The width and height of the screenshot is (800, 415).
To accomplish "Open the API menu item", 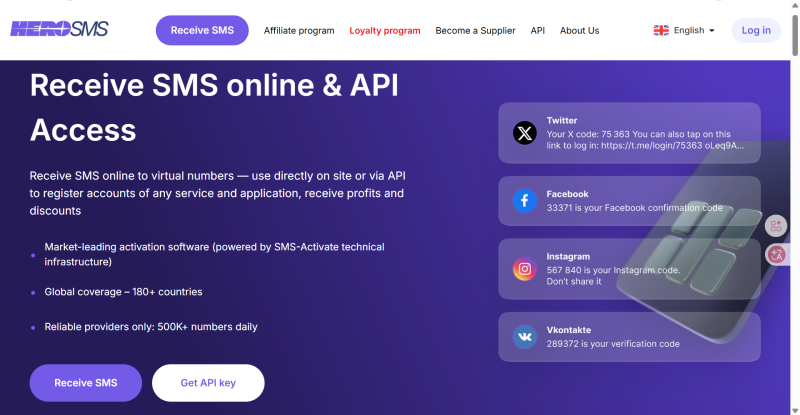I will pos(538,31).
